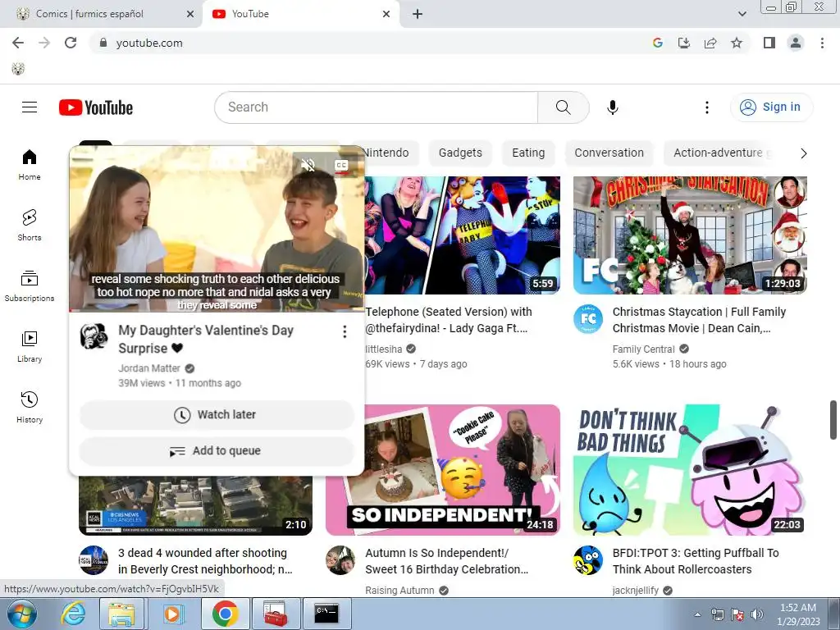Click Family Central channel avatar
The width and height of the screenshot is (840, 630).
pos(588,319)
